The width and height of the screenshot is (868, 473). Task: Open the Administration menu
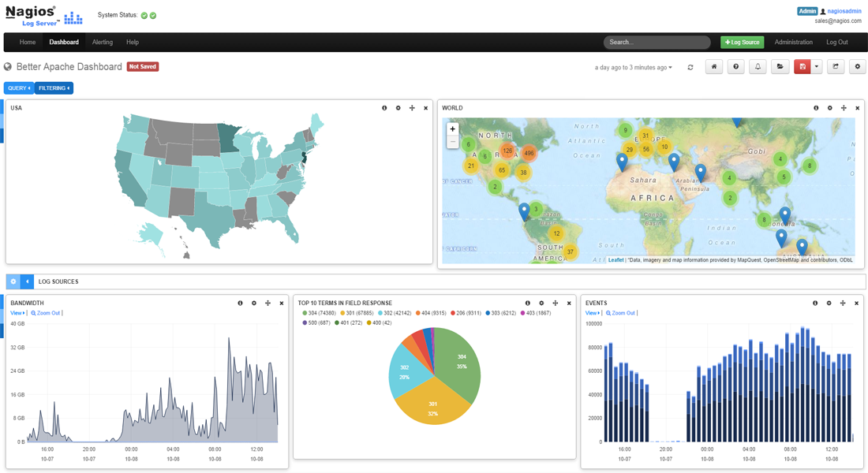pos(793,42)
